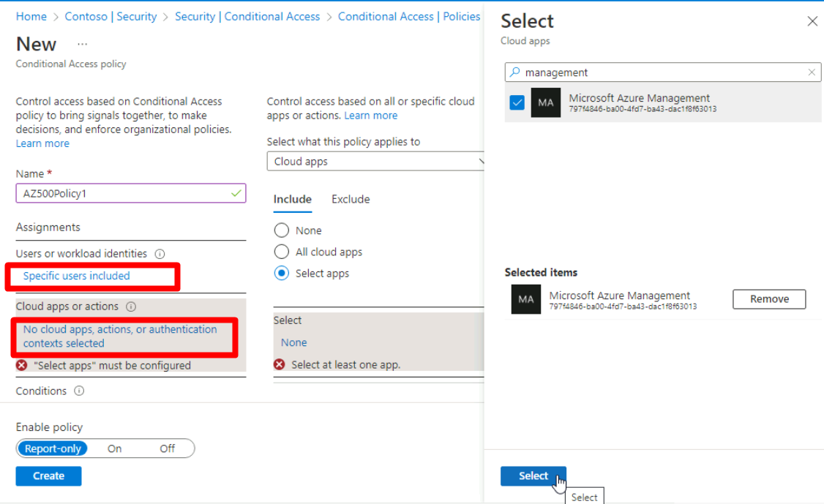Click MA icon in search results
This screenshot has height=504, width=824.
(545, 102)
